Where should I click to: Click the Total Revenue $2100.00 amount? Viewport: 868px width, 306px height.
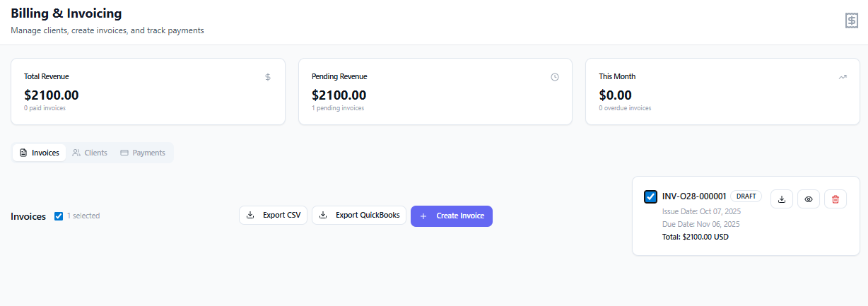(x=52, y=95)
